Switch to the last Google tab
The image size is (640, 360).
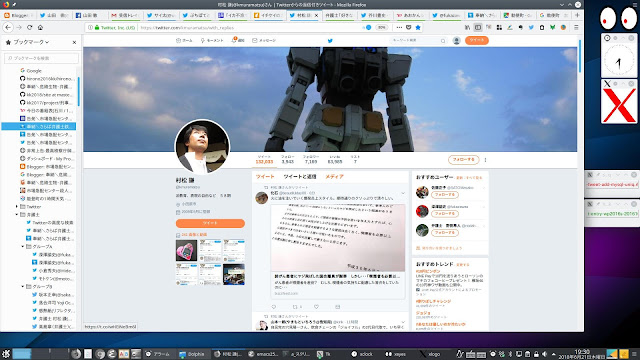553,15
